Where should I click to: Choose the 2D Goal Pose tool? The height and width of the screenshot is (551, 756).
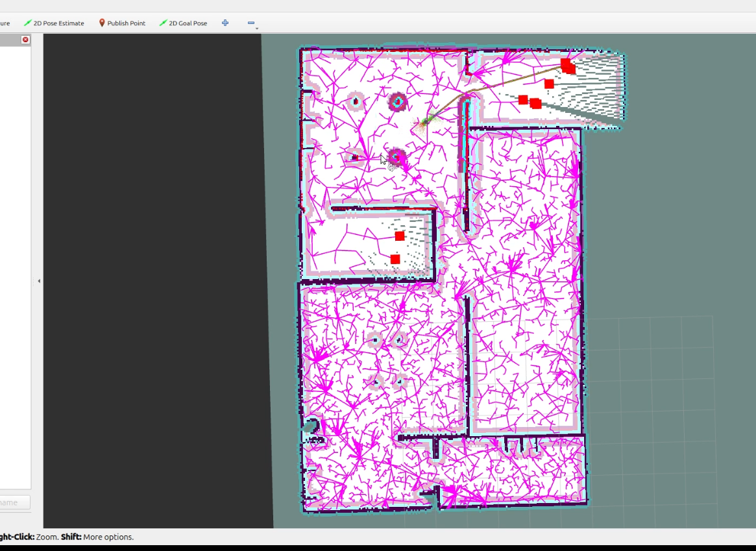click(183, 23)
